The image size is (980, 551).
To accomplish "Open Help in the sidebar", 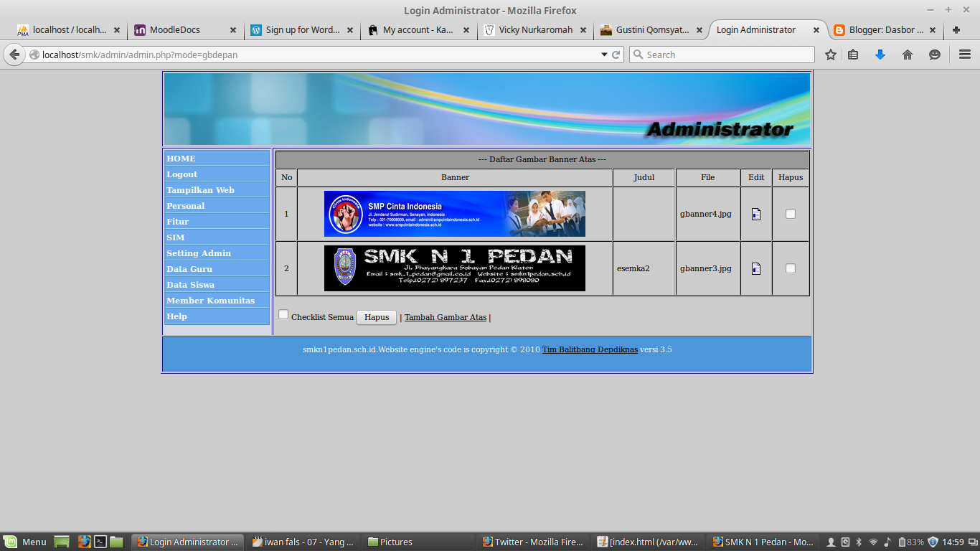I will coord(217,316).
